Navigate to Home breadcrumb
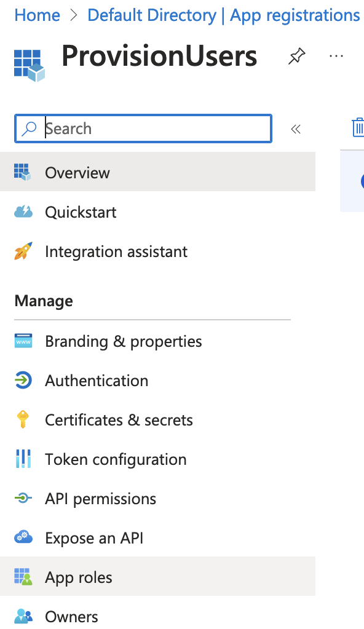Screen dimensions: 364x629 coord(38,15)
